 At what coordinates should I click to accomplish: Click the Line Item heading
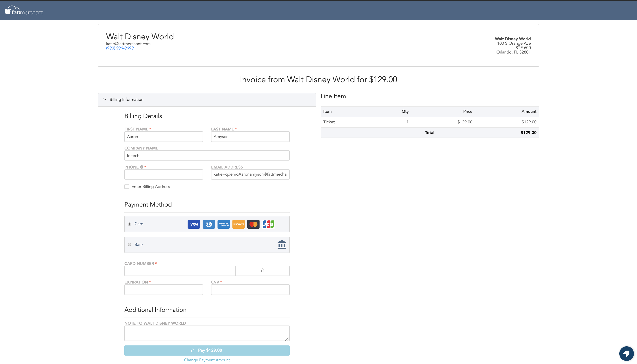click(333, 96)
